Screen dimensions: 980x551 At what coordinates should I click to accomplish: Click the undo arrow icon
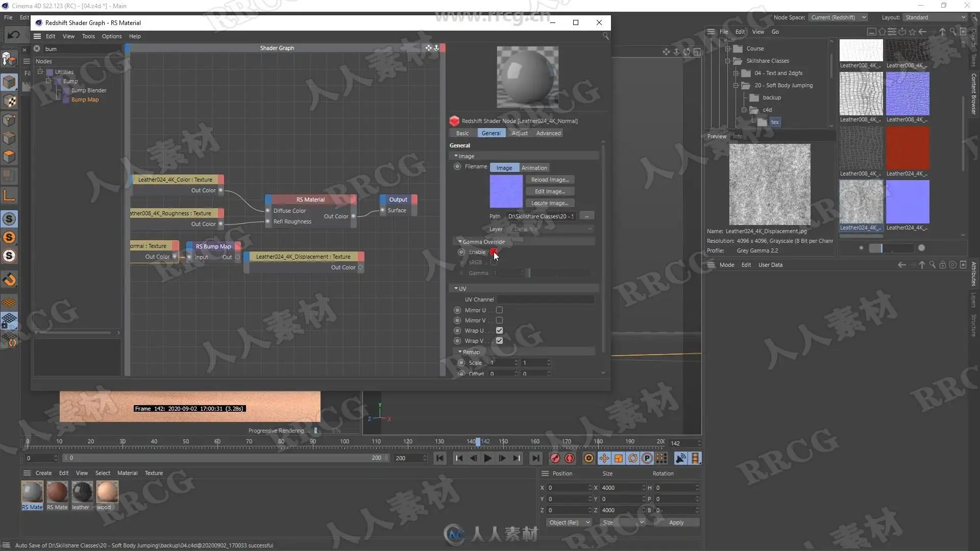13,35
